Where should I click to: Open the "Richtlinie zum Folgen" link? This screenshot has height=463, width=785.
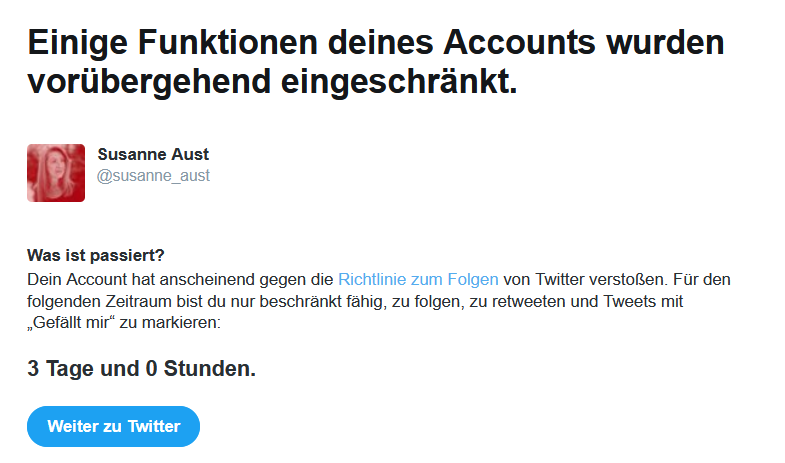click(418, 279)
